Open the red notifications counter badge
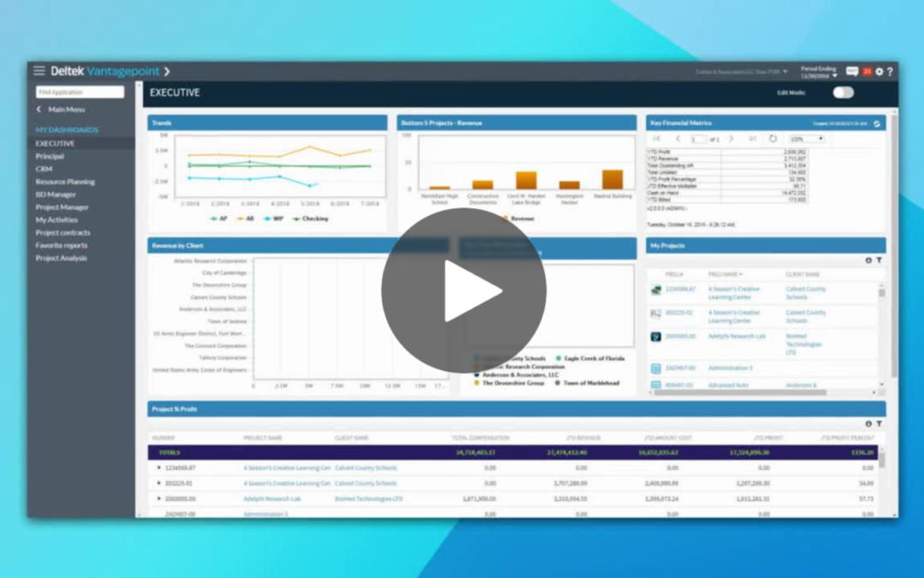This screenshot has height=578, width=924. (x=867, y=71)
